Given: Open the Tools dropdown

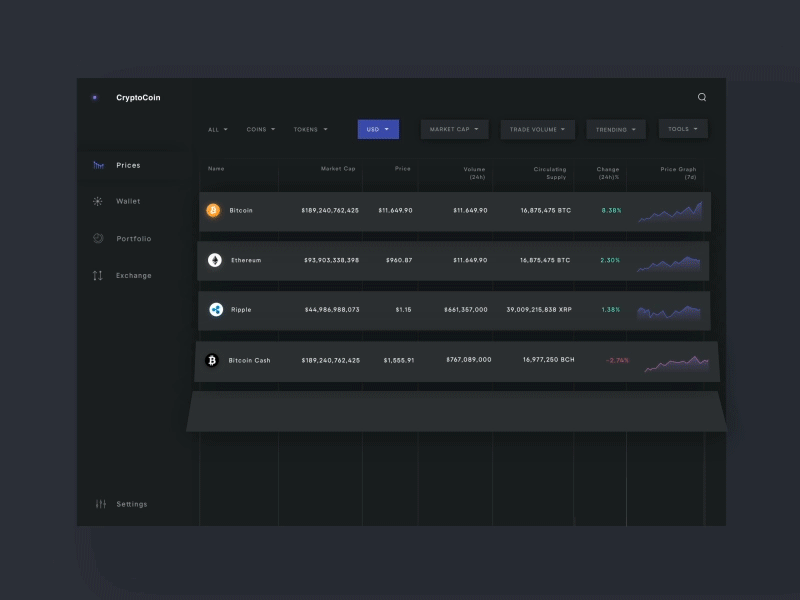Looking at the screenshot, I should click(683, 129).
